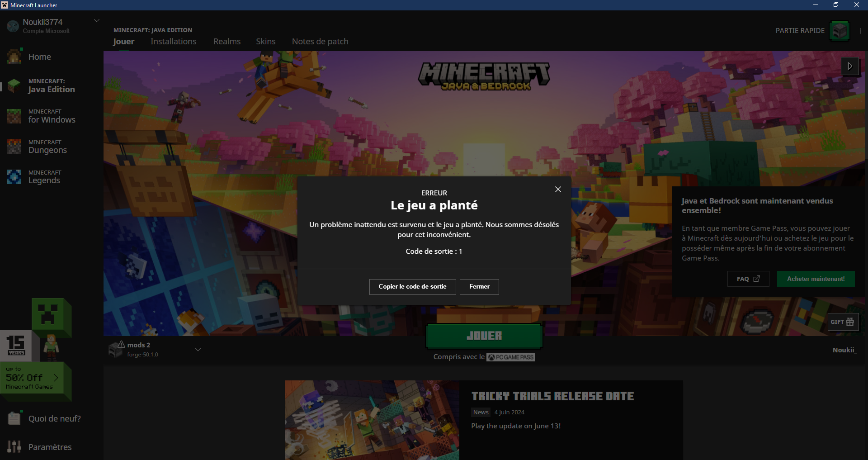
Task: Click the PC Game Pass badge
Action: pos(511,357)
